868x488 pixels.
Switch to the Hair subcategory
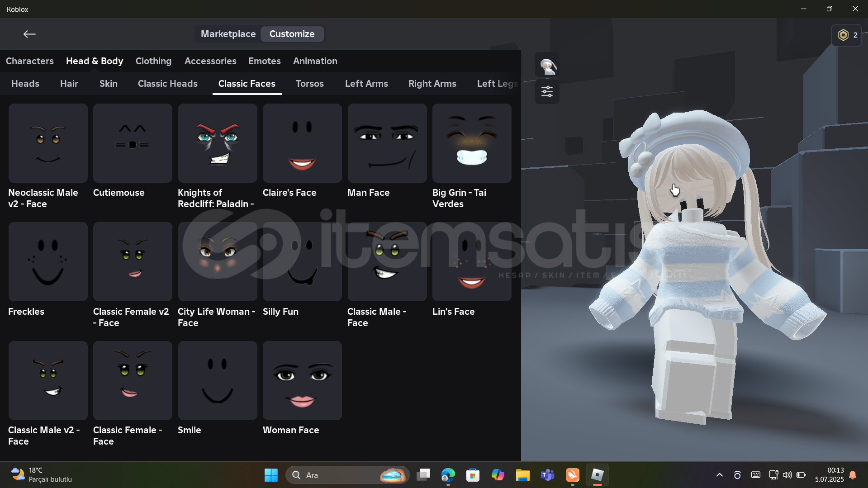pos(69,84)
